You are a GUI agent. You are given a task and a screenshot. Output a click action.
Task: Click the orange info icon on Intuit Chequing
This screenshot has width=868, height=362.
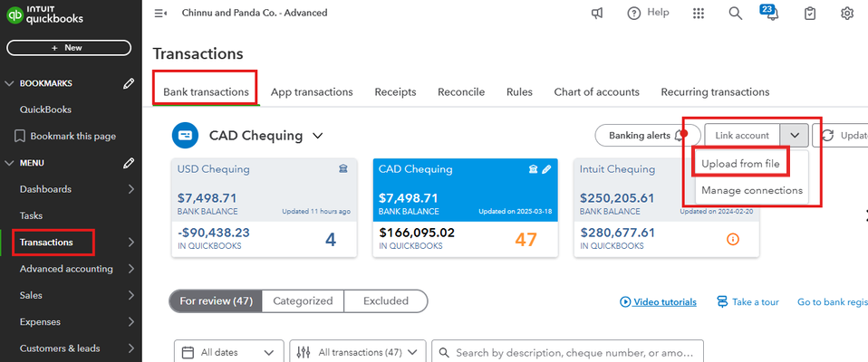click(733, 239)
